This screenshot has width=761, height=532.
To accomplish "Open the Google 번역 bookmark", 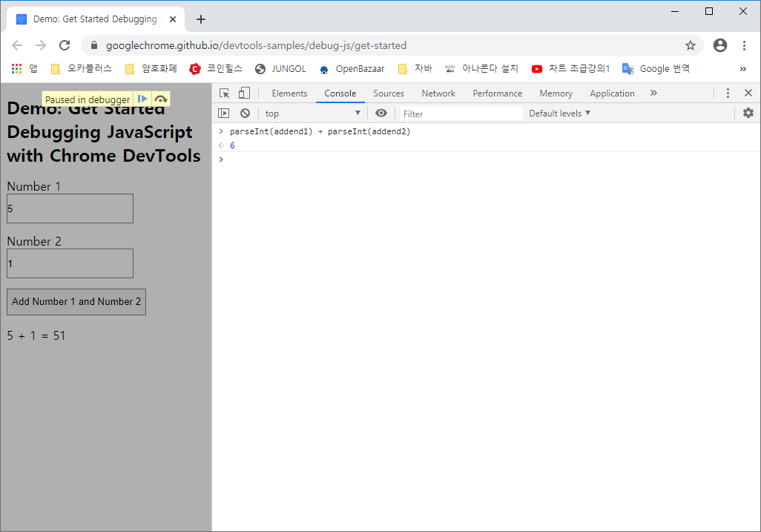I will pos(656,69).
